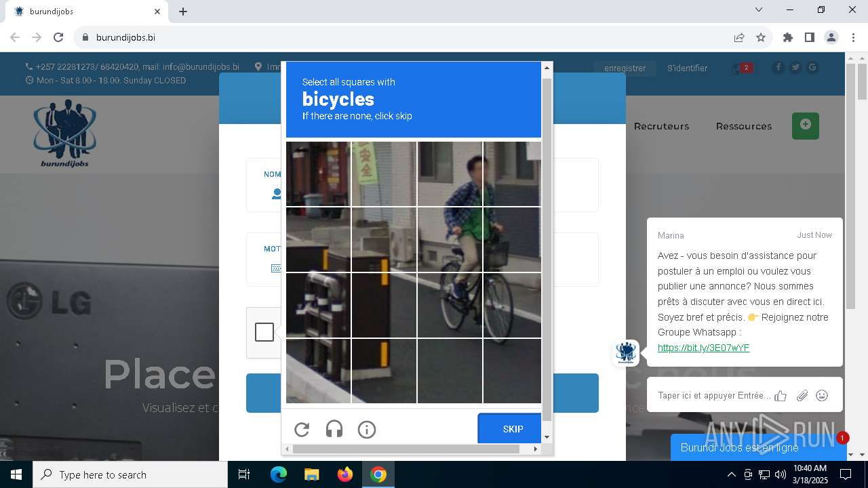Open Chrome extensions puzzle icon
868x488 pixels.
pyautogui.click(x=788, y=37)
